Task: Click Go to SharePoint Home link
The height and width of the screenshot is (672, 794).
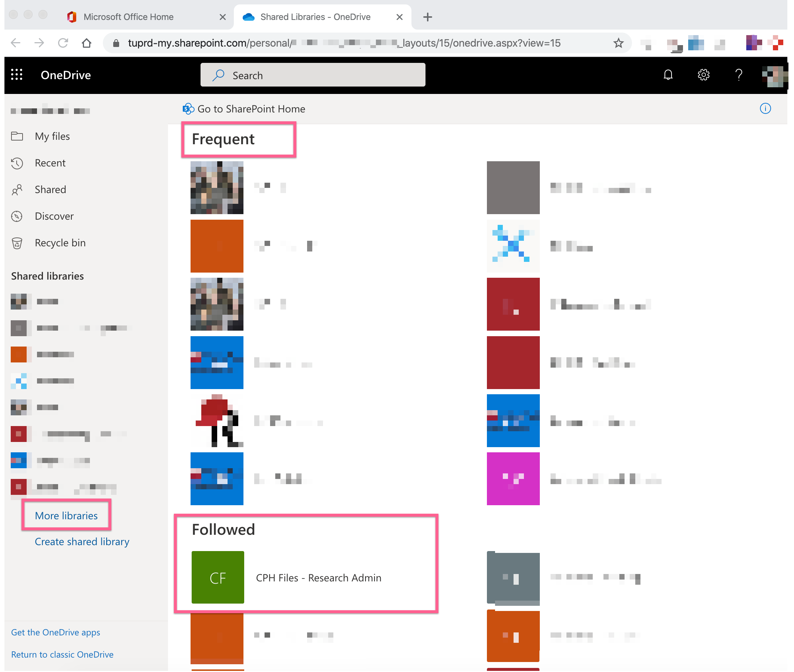Action: coord(251,109)
